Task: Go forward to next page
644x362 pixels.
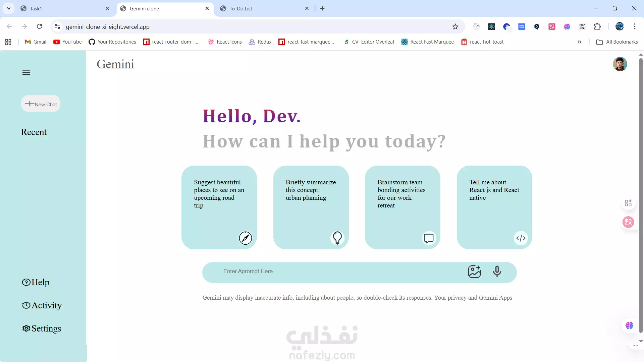Action: 24,26
